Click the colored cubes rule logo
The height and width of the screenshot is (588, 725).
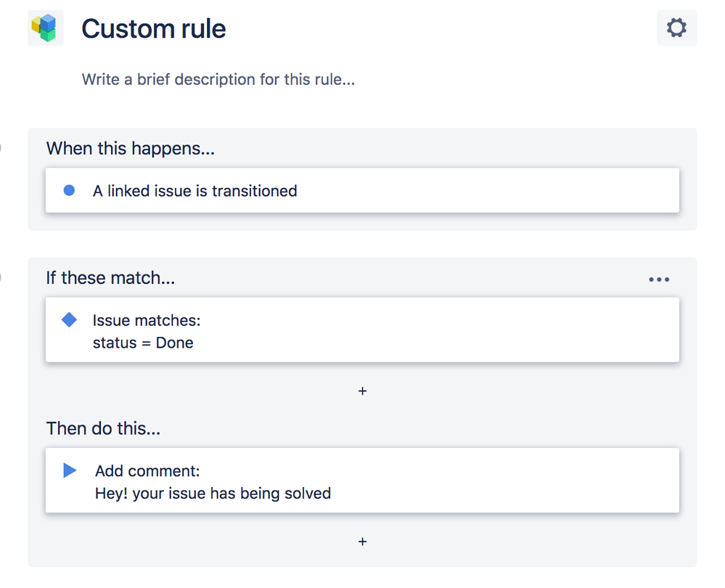(x=45, y=28)
